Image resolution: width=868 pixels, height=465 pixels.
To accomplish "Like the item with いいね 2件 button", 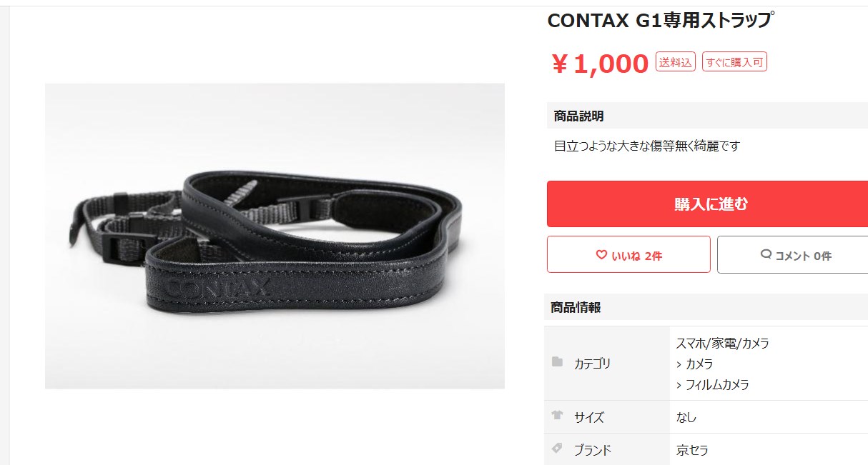I will pos(628,254).
